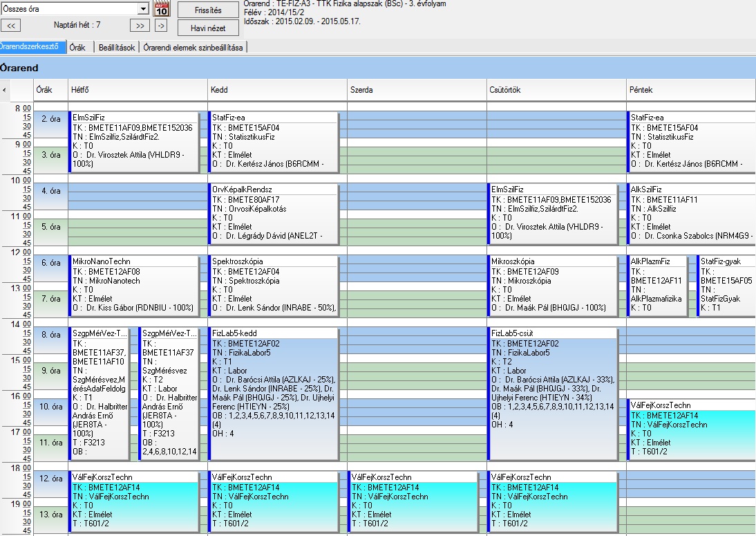
Task: Select the Szerda column header
Action: [x=417, y=90]
